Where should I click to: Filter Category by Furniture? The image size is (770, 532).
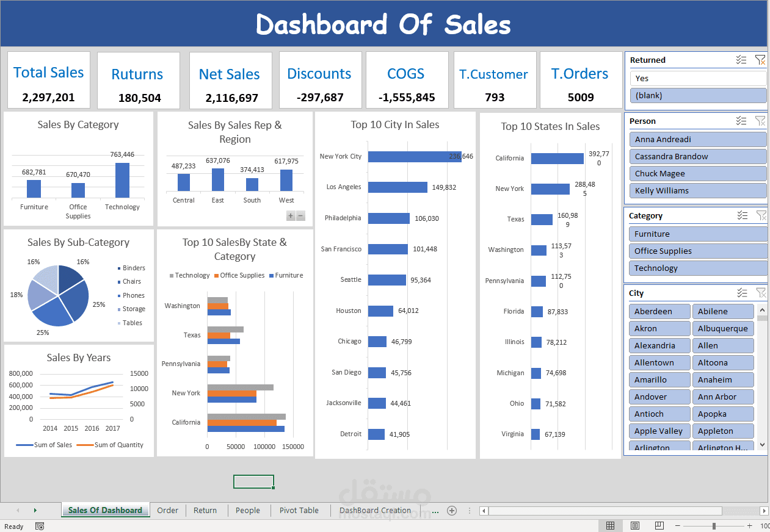click(698, 234)
